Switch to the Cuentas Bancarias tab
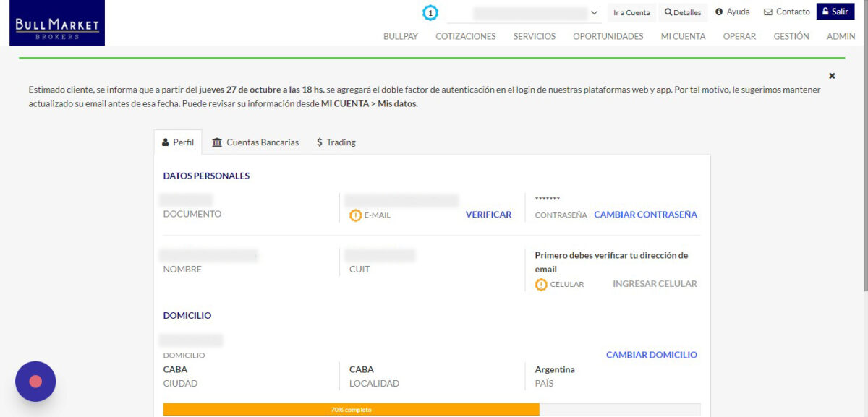This screenshot has width=868, height=417. pyautogui.click(x=260, y=142)
